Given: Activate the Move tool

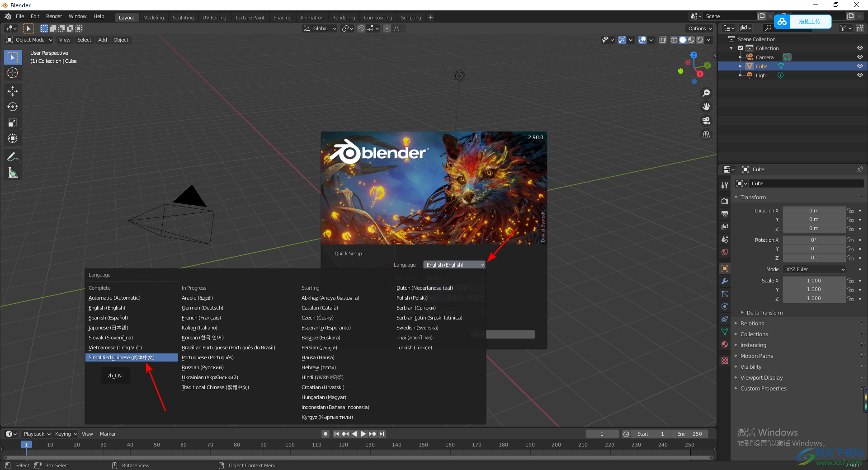Looking at the screenshot, I should point(13,91).
